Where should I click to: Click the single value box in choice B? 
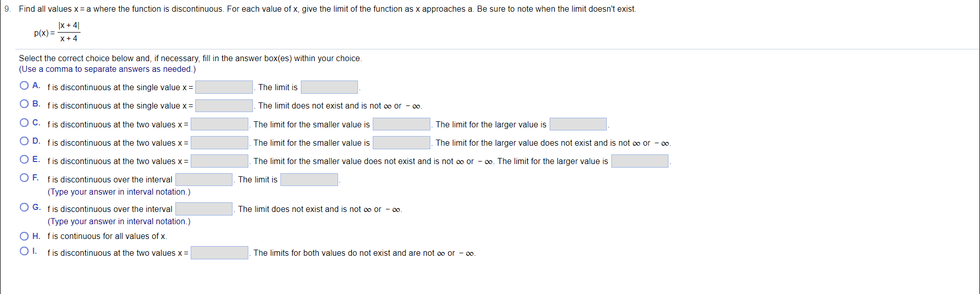click(224, 105)
